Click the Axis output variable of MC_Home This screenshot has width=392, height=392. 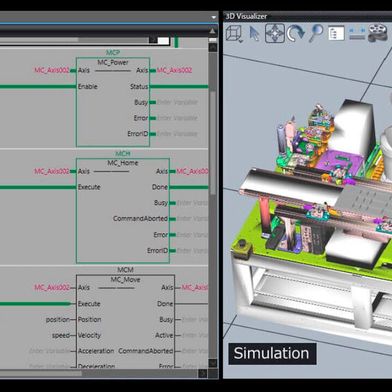[192, 171]
